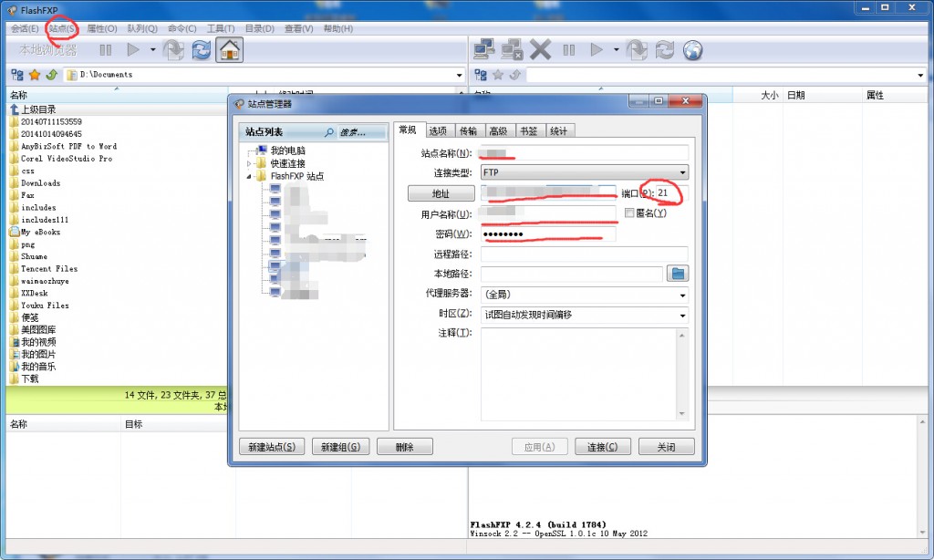This screenshot has width=934, height=560.
Task: Expand the 快速连接 tree node
Action: click(x=250, y=164)
